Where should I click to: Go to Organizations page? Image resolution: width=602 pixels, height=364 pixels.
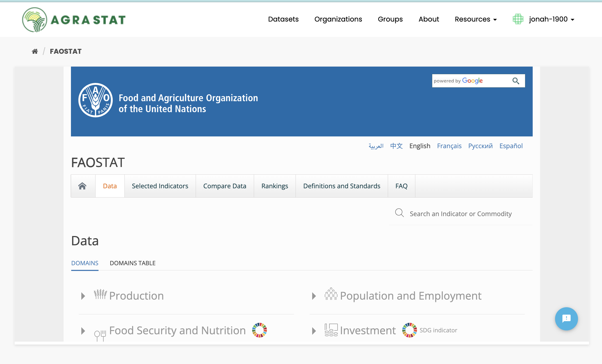coord(338,19)
